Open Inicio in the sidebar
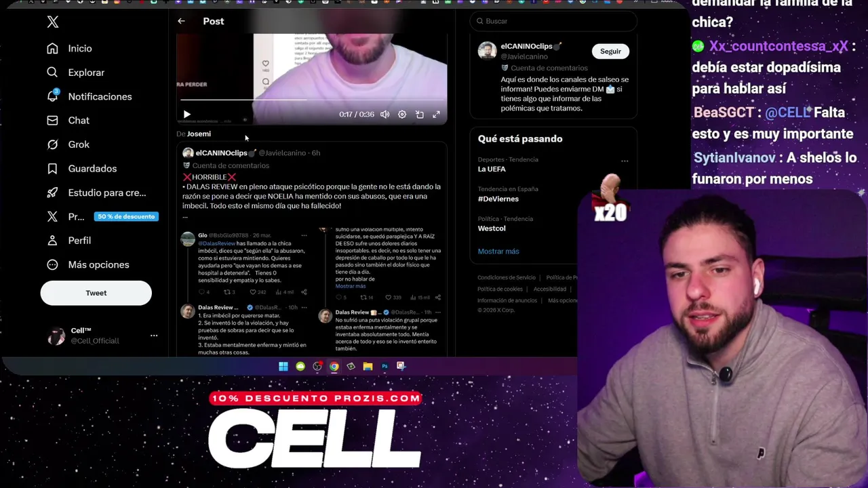The image size is (868, 488). coord(69,48)
